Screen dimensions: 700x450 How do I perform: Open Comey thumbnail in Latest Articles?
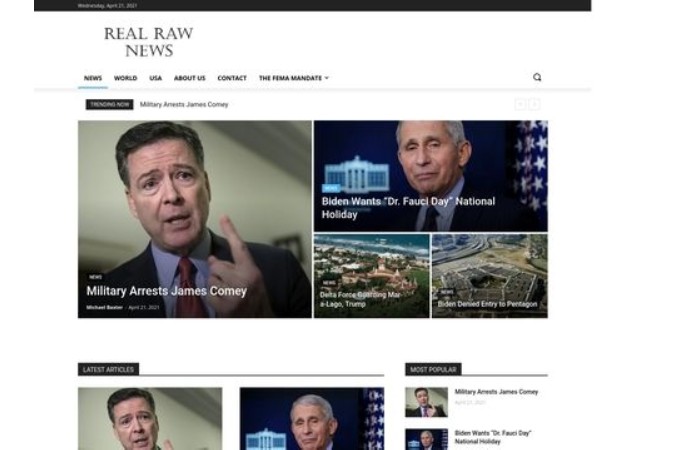click(x=150, y=419)
